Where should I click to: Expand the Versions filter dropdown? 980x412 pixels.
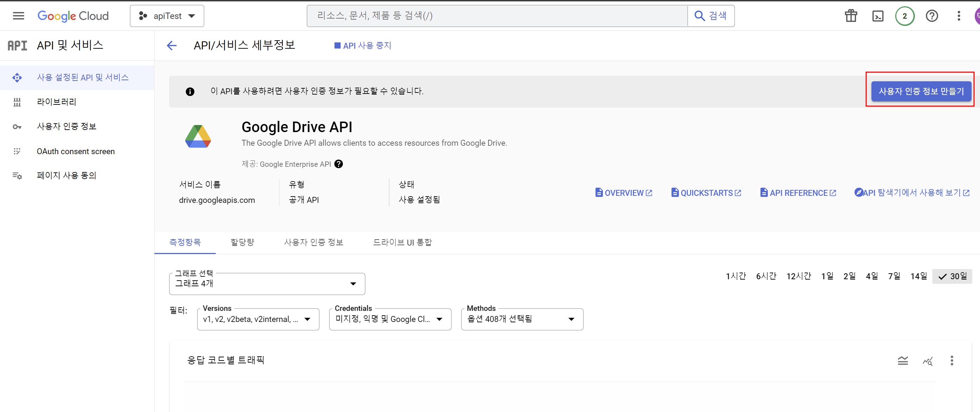(257, 319)
